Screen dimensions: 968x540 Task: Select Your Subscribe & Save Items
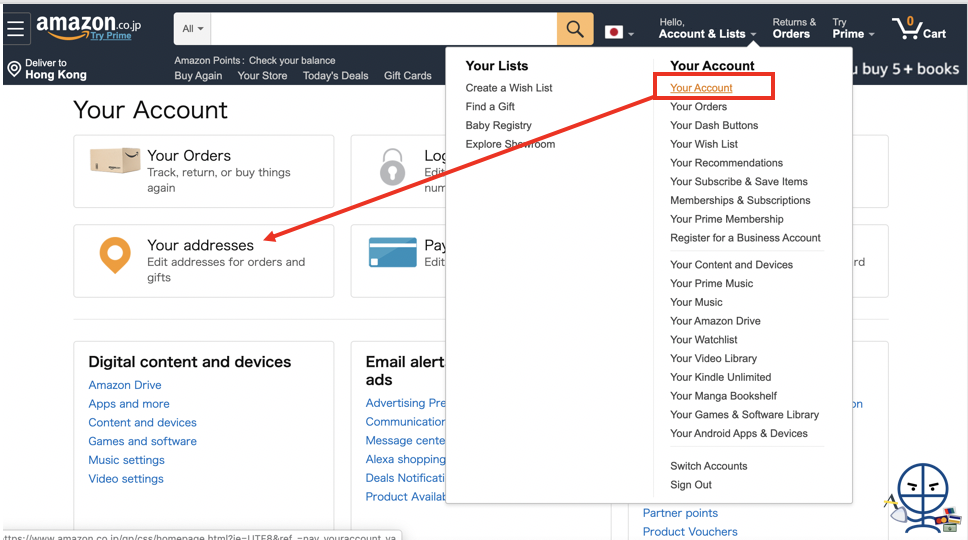tap(739, 181)
